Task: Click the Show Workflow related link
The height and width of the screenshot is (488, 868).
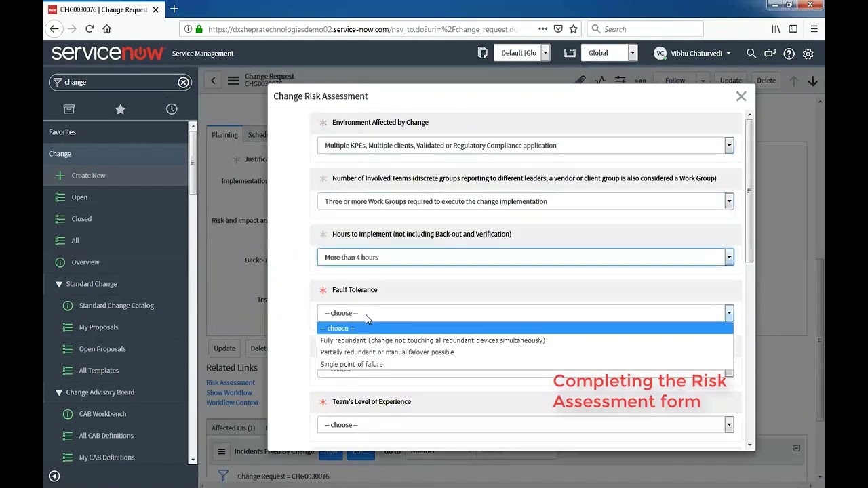Action: pos(229,392)
